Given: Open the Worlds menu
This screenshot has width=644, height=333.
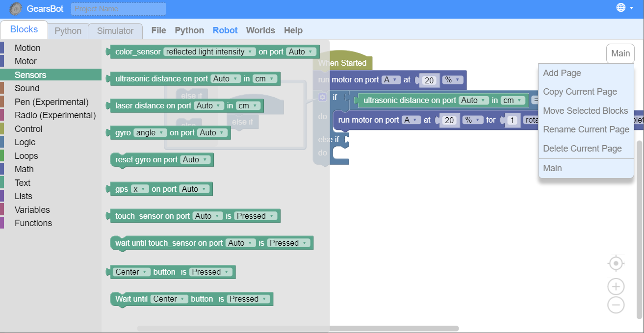Looking at the screenshot, I should coord(260,30).
